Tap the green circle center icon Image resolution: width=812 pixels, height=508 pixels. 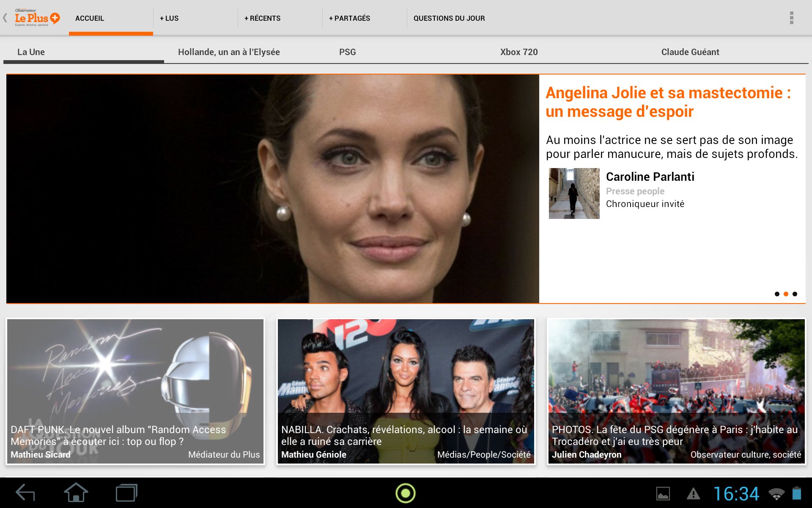(x=405, y=493)
